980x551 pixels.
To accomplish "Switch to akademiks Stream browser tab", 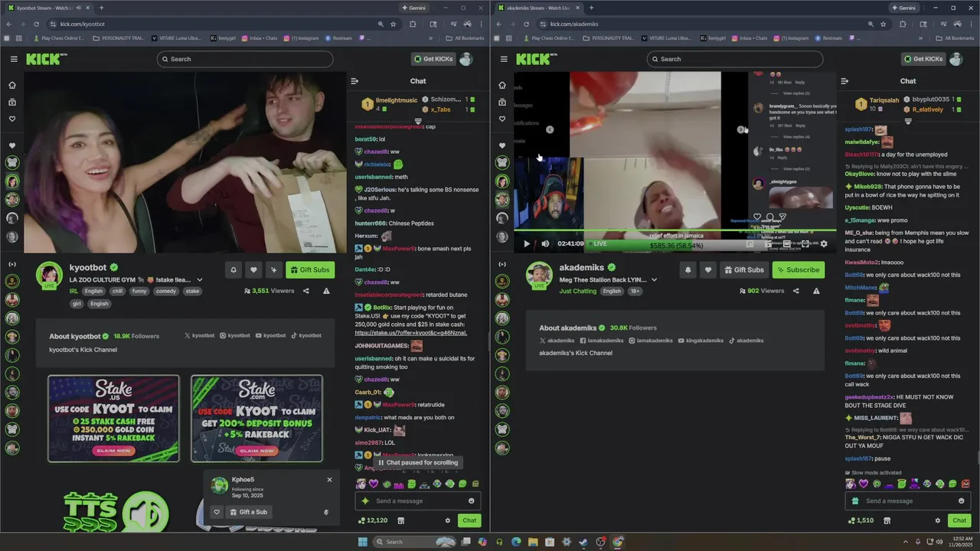I will pyautogui.click(x=541, y=8).
